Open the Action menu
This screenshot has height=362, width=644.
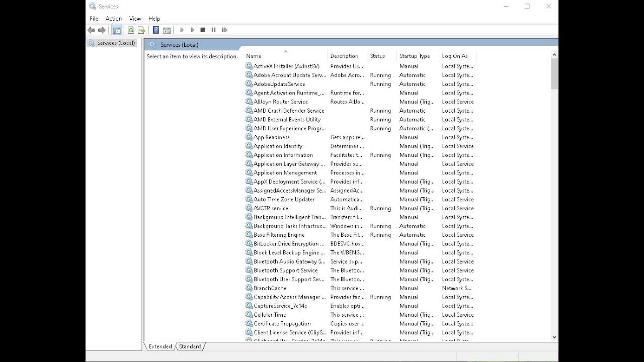click(114, 19)
